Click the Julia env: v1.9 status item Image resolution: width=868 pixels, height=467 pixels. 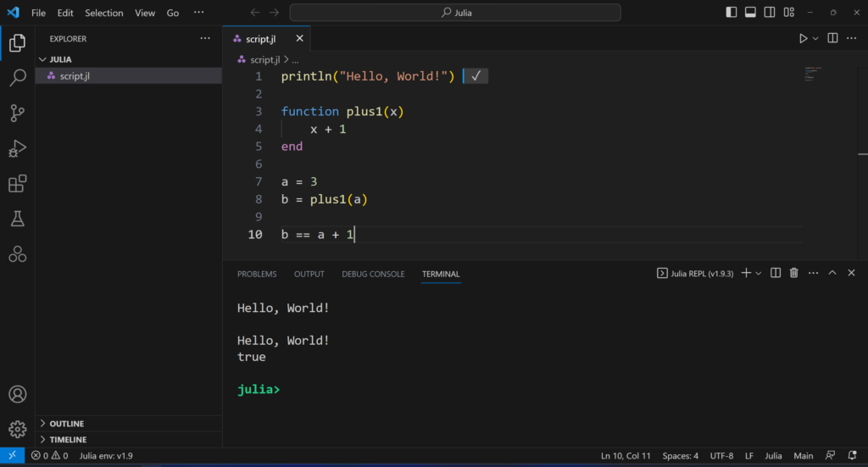click(106, 455)
